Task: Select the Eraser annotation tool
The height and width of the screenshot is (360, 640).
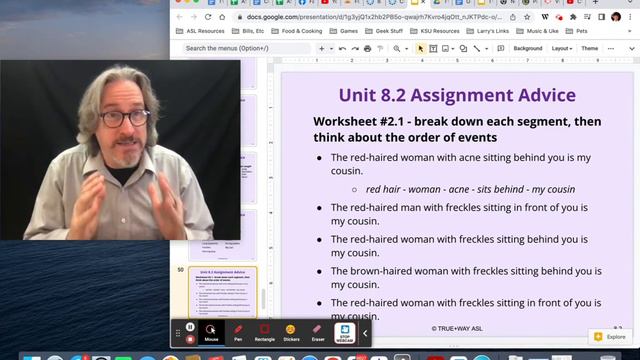Action: (318, 333)
